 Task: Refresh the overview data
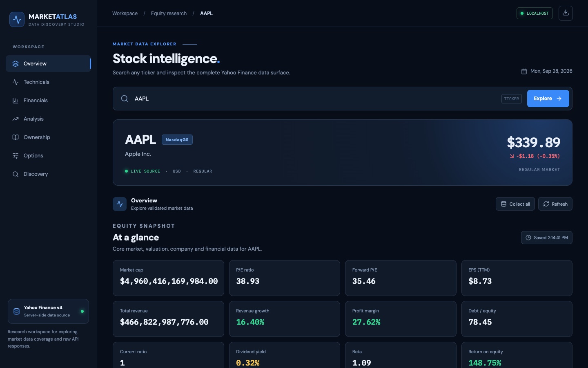[x=555, y=204]
